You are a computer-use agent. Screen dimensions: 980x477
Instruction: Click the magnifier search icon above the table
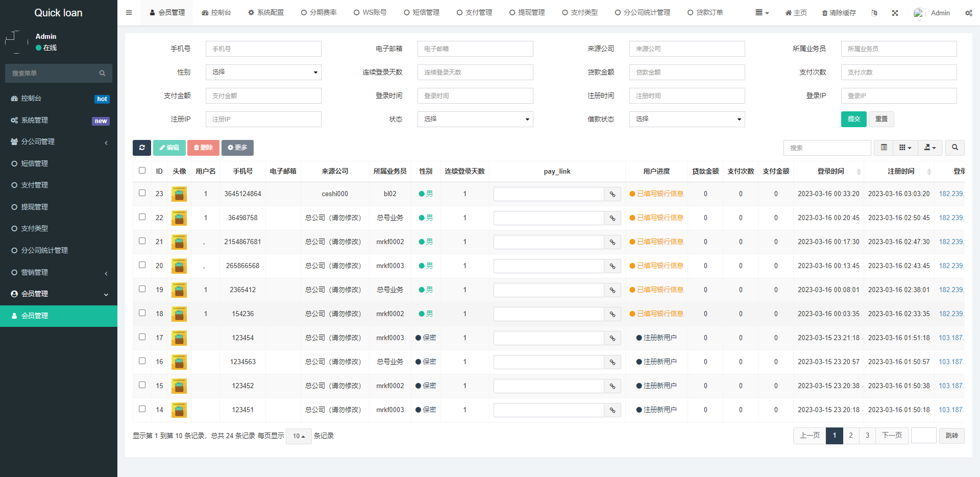point(954,148)
